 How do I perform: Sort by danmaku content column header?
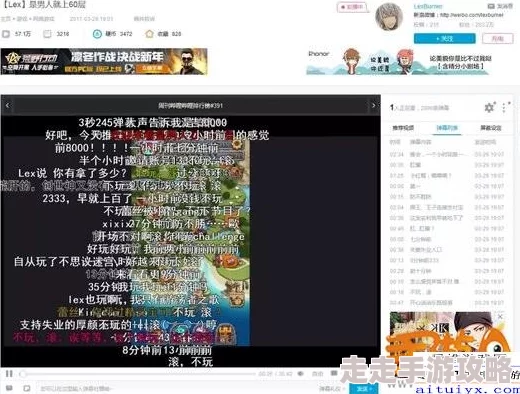(x=420, y=142)
